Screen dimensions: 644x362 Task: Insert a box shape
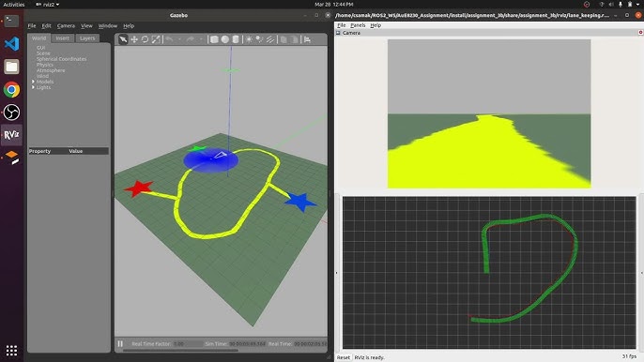coord(214,39)
